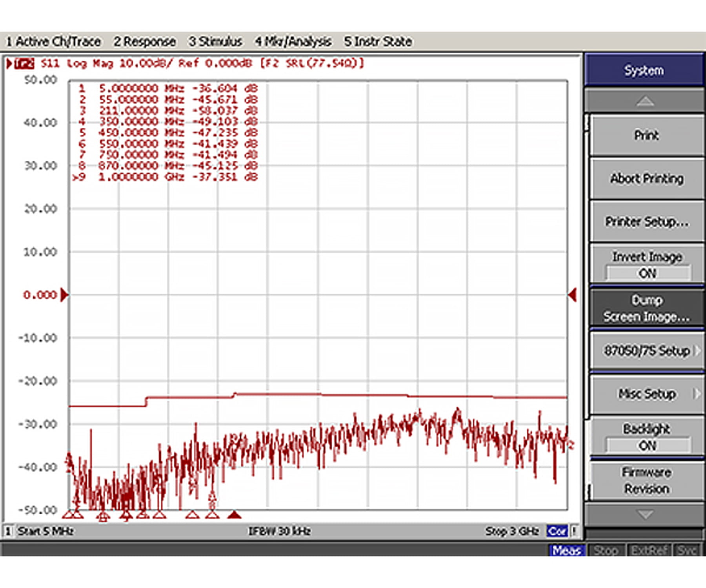Click the Meas status indicator
This screenshot has height=588, width=706.
(566, 550)
